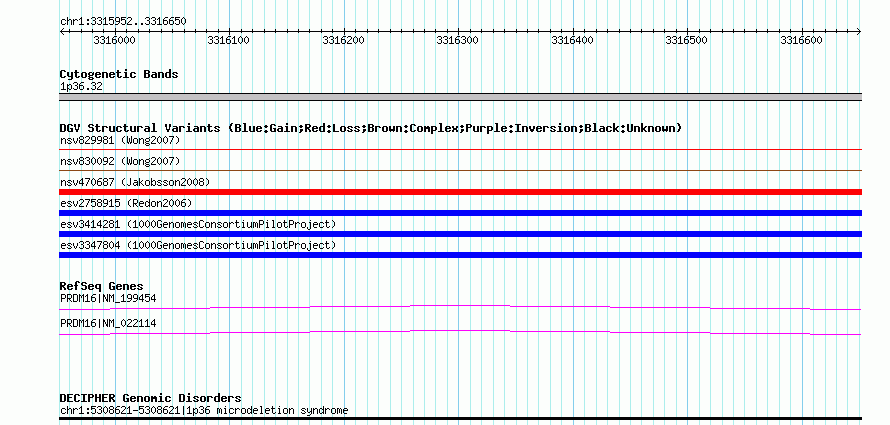This screenshot has width=890, height=425.
Task: Click ruler position 3316500
Action: 687,40
